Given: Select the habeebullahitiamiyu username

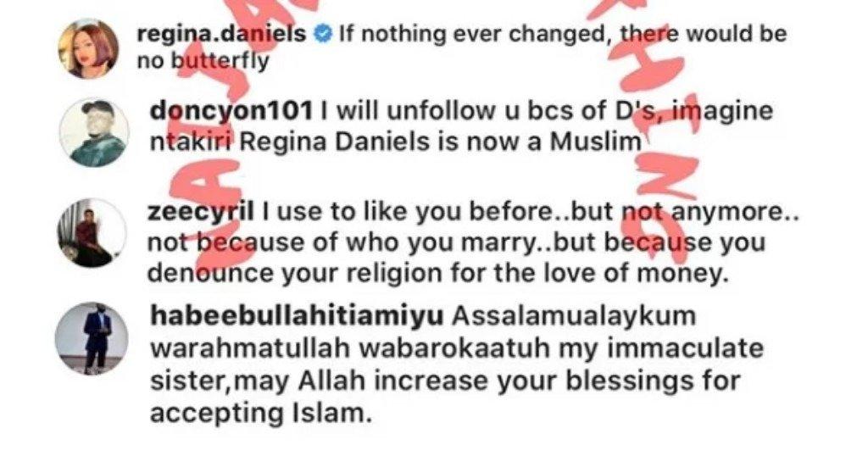Looking at the screenshot, I should click(296, 316).
